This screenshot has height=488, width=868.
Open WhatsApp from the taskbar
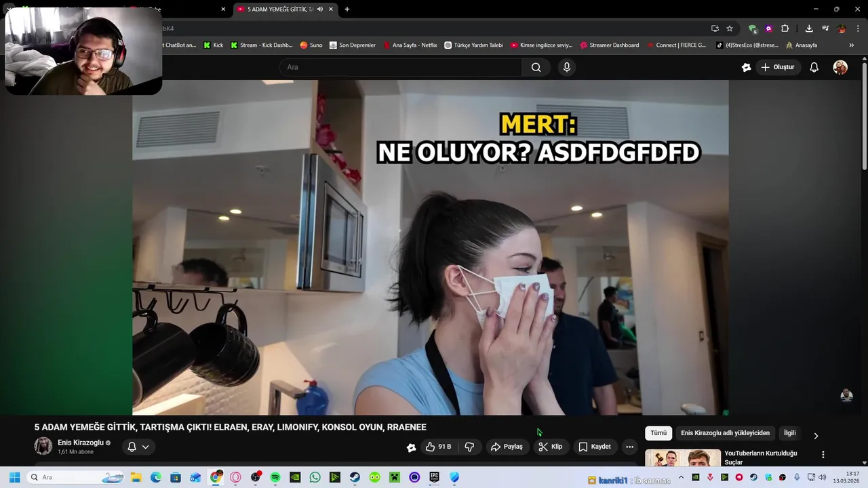coord(315,477)
